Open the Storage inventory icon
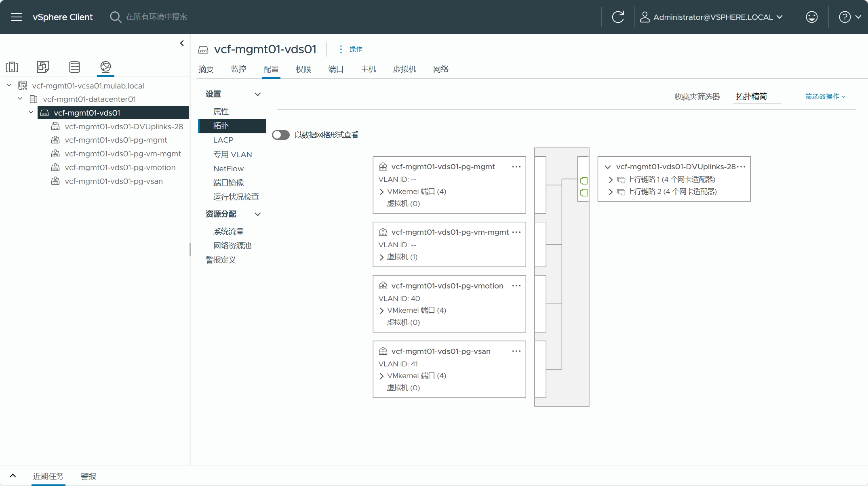 (74, 67)
